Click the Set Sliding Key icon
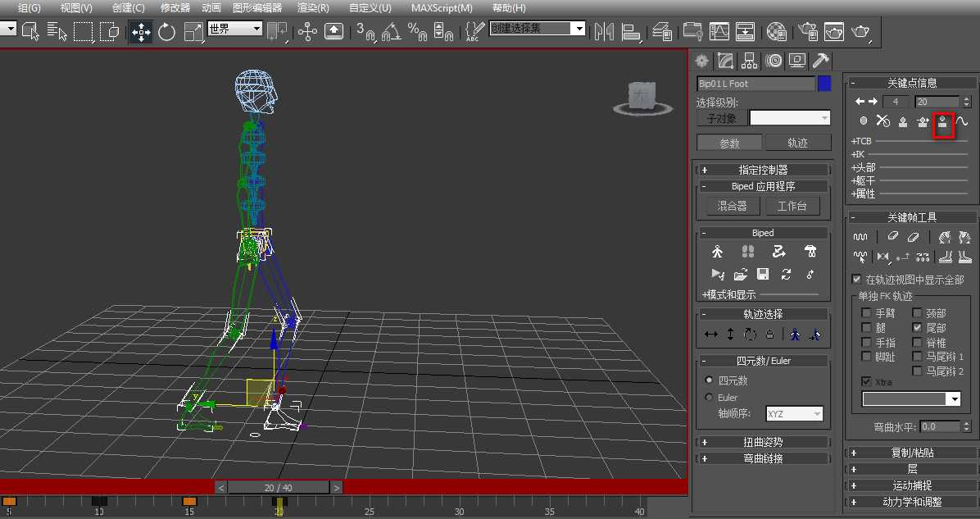Viewport: 980px width, 519px height. [923, 121]
